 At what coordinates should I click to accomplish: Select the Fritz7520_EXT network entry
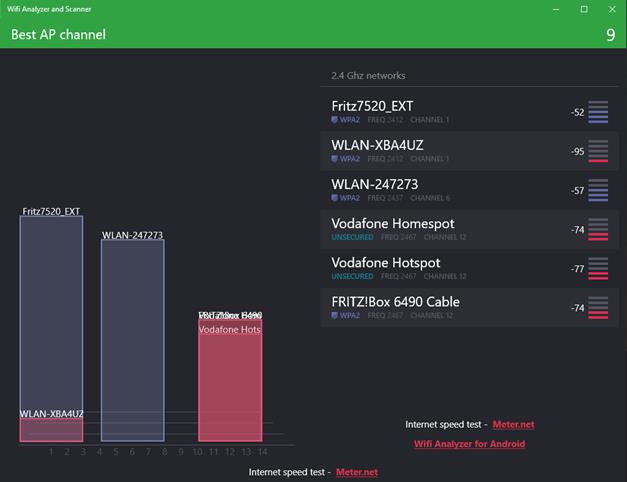pyautogui.click(x=372, y=106)
